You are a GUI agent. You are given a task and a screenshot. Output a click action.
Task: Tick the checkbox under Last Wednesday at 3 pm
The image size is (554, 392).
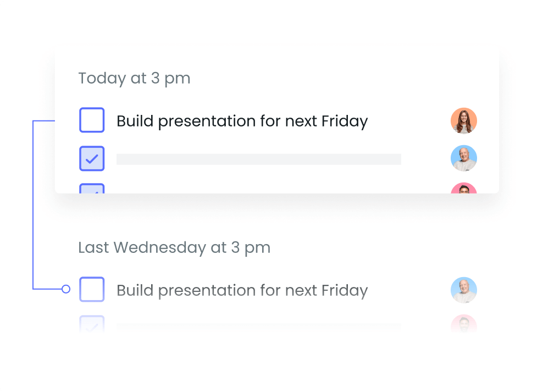[x=92, y=289]
